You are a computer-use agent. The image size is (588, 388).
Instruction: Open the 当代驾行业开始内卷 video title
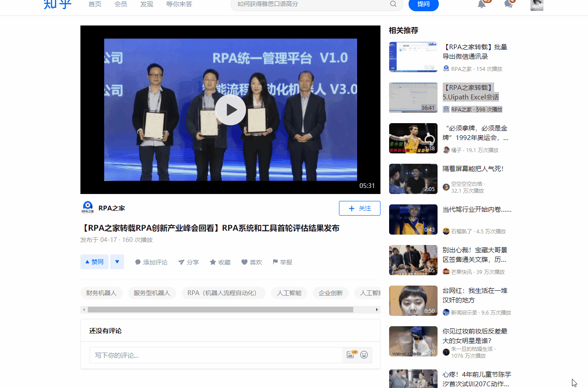477,210
